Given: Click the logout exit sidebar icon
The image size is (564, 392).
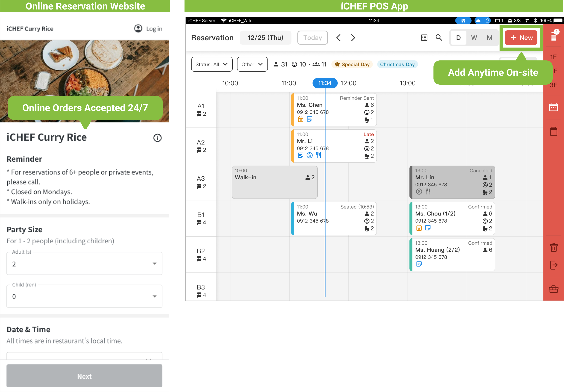Looking at the screenshot, I should click(554, 265).
